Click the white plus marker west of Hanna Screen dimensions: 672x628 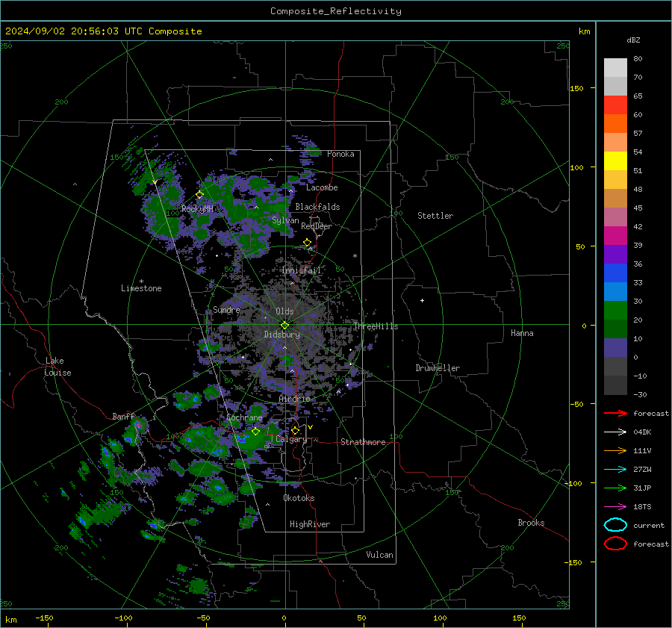pyautogui.click(x=422, y=300)
